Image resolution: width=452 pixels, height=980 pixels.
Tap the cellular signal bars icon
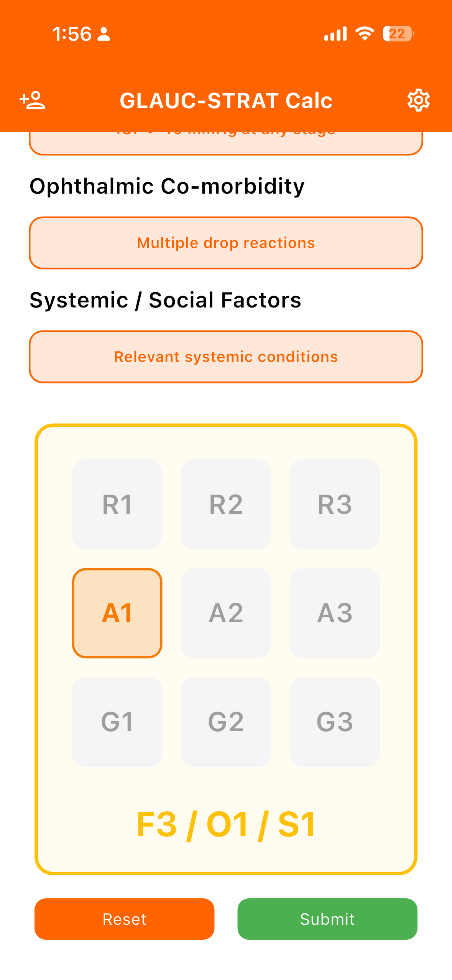tap(335, 34)
